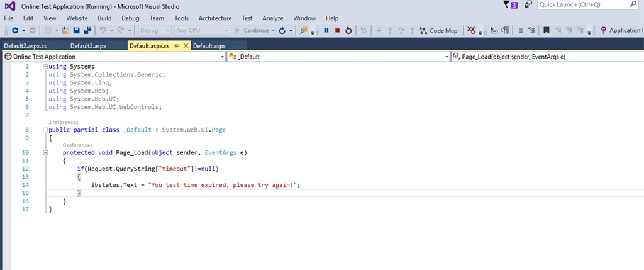The height and width of the screenshot is (270, 644).
Task: Open the Debug menu
Action: click(x=130, y=18)
